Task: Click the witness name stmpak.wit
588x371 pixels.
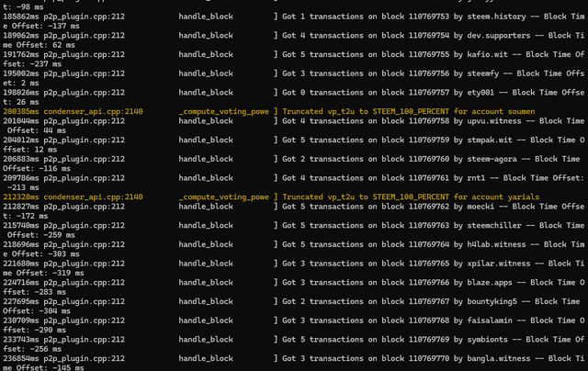Action: pos(490,141)
